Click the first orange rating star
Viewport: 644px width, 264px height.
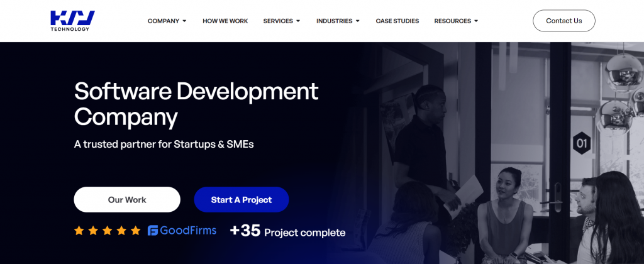tap(79, 230)
